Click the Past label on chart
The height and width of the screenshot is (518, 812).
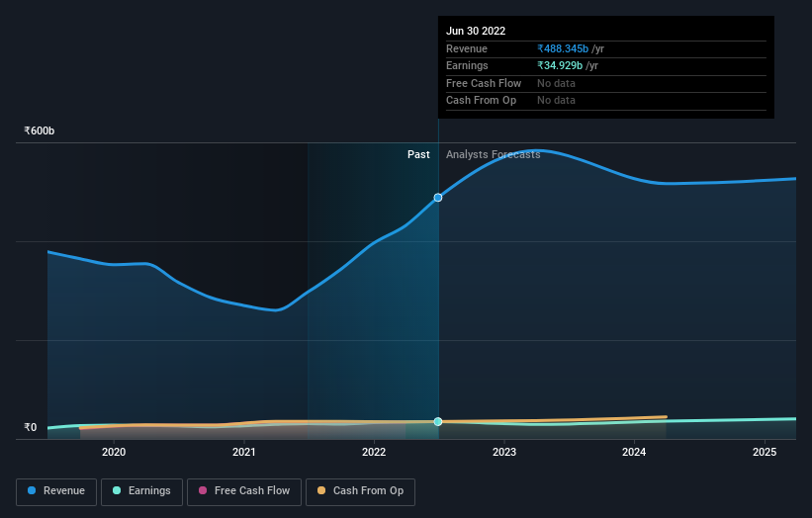coord(418,155)
